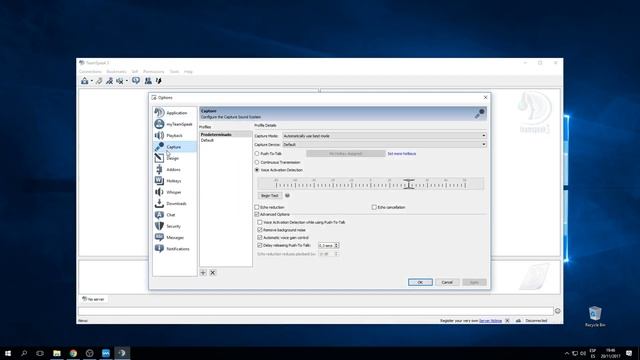Screen dimensions: 640x360
Task: Expand the Connect toolbar dropdown arrow
Action: click(92, 81)
